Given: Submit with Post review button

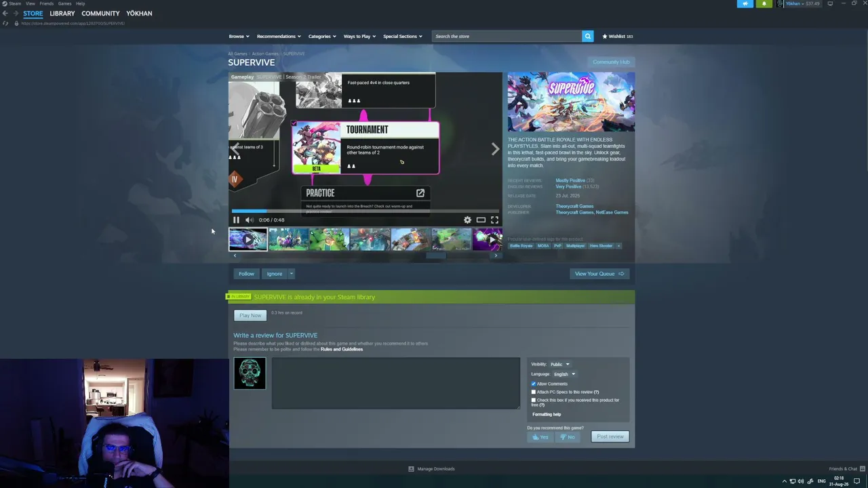Looking at the screenshot, I should (x=610, y=436).
